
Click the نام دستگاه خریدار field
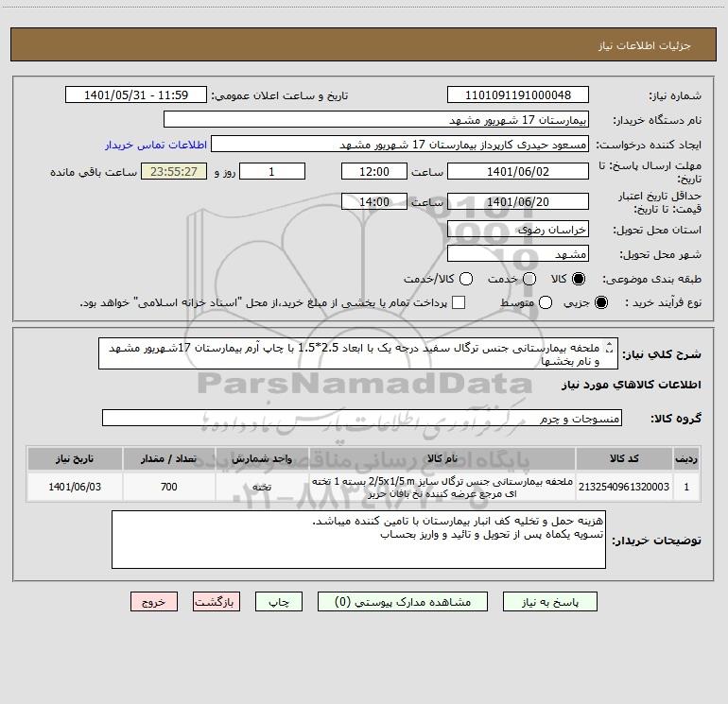(376, 119)
